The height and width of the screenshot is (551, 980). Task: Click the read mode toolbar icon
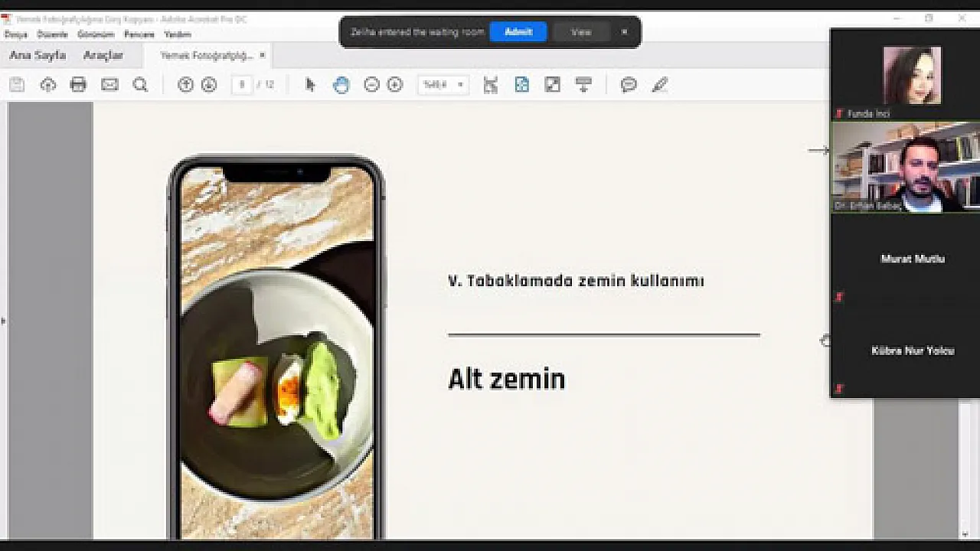[583, 85]
